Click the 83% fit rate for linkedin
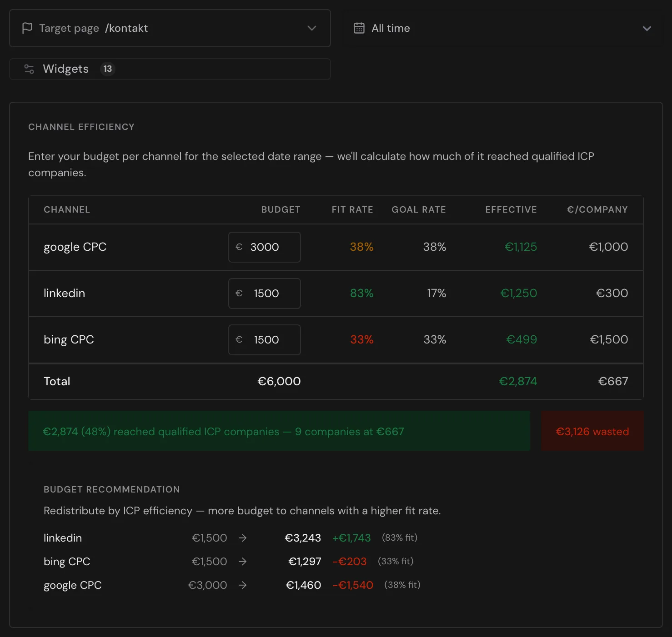The height and width of the screenshot is (637, 672). (361, 294)
